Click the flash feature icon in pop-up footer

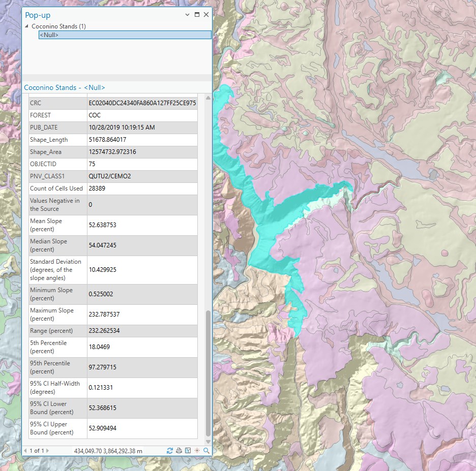197,451
